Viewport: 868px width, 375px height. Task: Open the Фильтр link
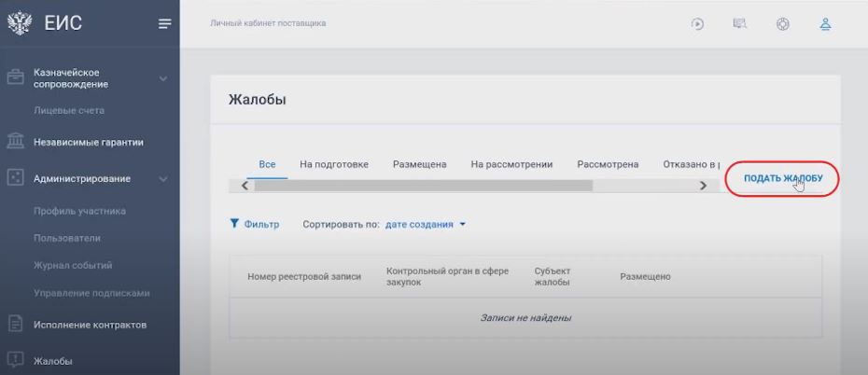(x=262, y=225)
